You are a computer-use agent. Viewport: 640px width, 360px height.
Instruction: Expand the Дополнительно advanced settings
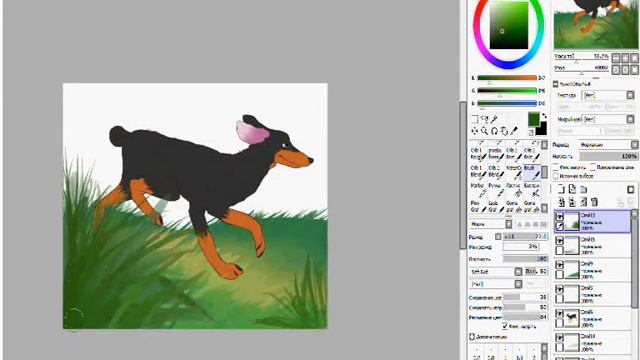tap(472, 337)
